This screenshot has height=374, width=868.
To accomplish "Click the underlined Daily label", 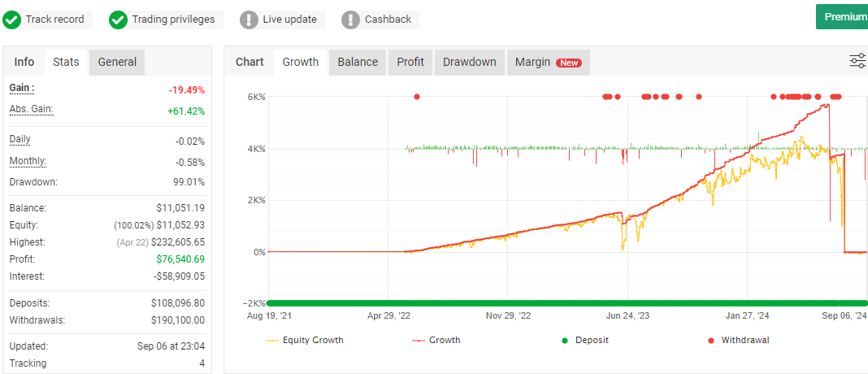I will [x=20, y=139].
